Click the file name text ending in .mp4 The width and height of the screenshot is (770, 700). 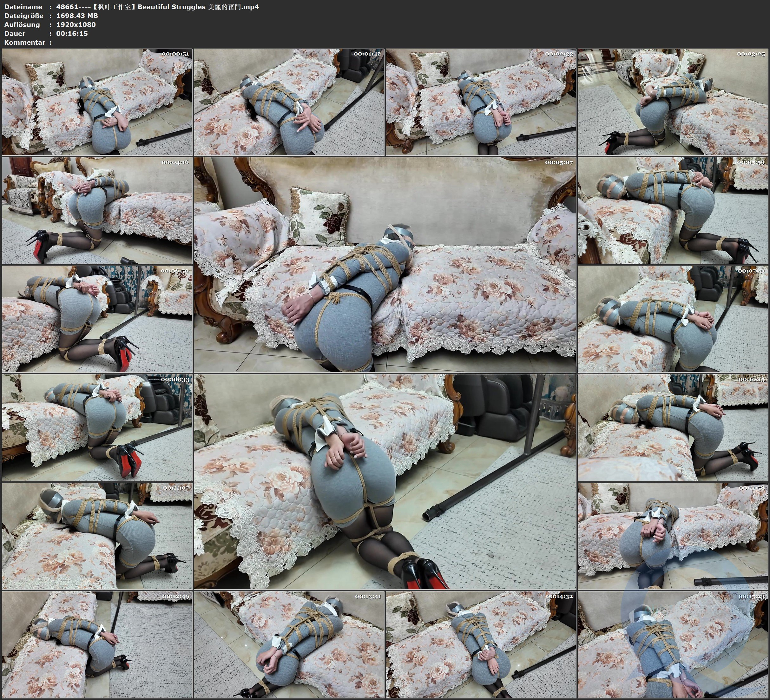pos(157,7)
